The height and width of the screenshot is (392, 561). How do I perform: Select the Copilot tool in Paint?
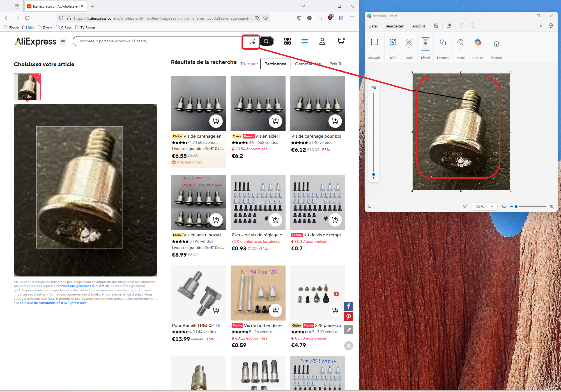click(478, 43)
